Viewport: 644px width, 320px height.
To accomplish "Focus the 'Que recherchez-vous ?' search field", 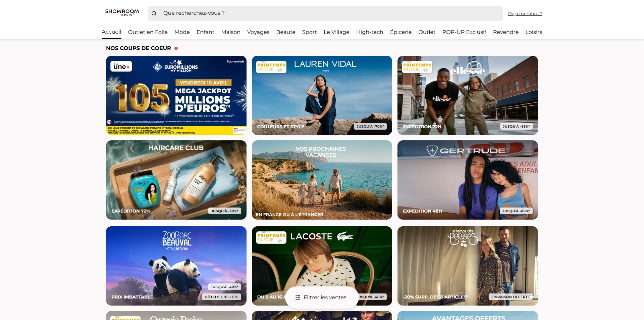I will pyautogui.click(x=325, y=13).
